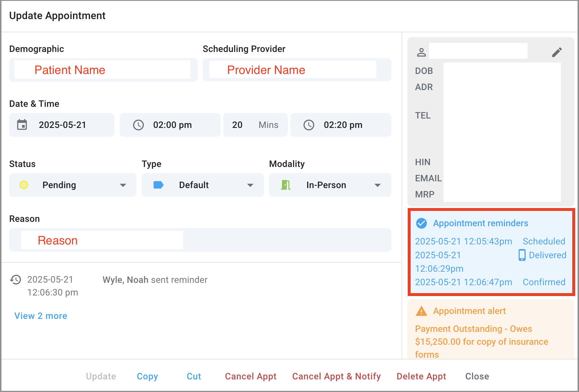Click the orange warning alert triangle
579x392 pixels.
[421, 311]
